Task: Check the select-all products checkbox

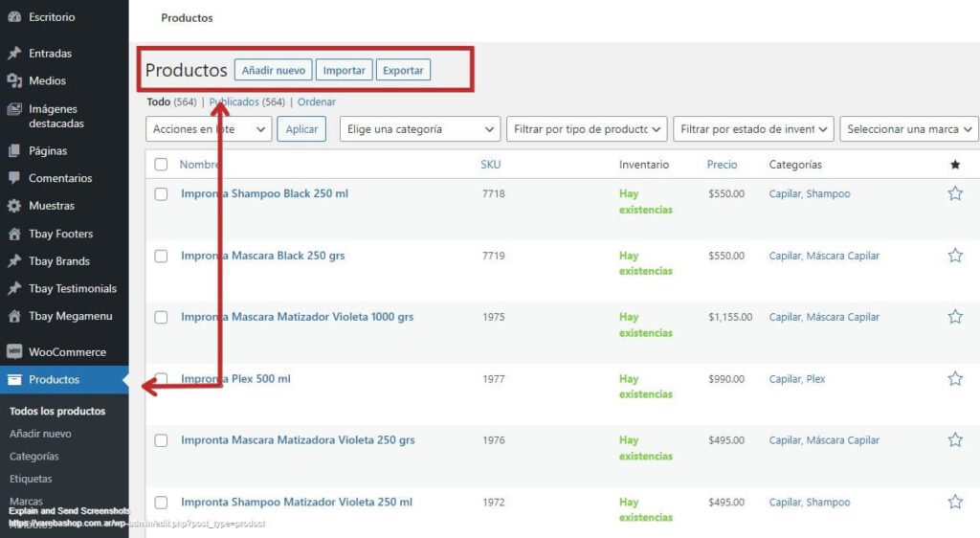Action: (161, 165)
